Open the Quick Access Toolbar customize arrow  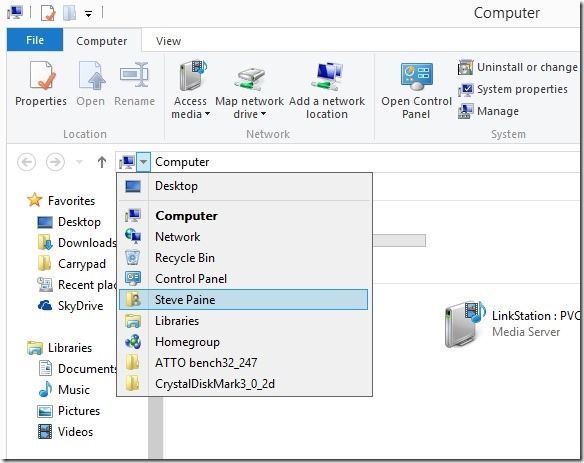(x=88, y=15)
